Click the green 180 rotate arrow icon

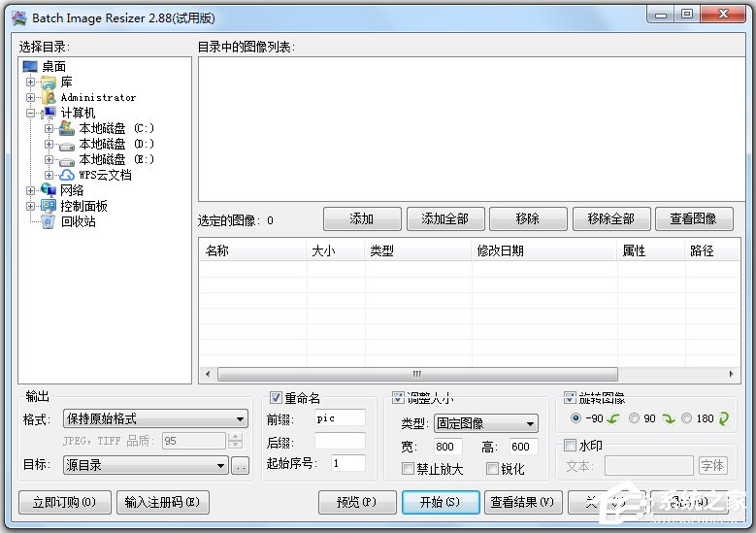(724, 418)
